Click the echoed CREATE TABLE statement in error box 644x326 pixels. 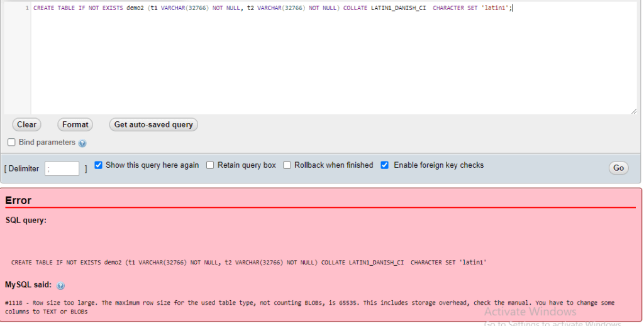248,262
